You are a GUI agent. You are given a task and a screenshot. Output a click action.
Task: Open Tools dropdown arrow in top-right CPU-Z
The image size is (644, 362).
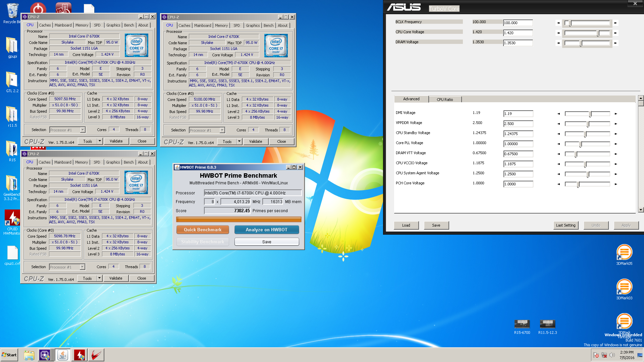(x=239, y=141)
